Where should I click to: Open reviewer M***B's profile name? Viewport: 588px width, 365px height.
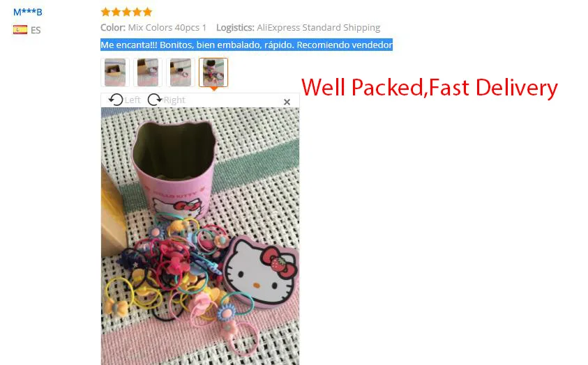tap(28, 12)
